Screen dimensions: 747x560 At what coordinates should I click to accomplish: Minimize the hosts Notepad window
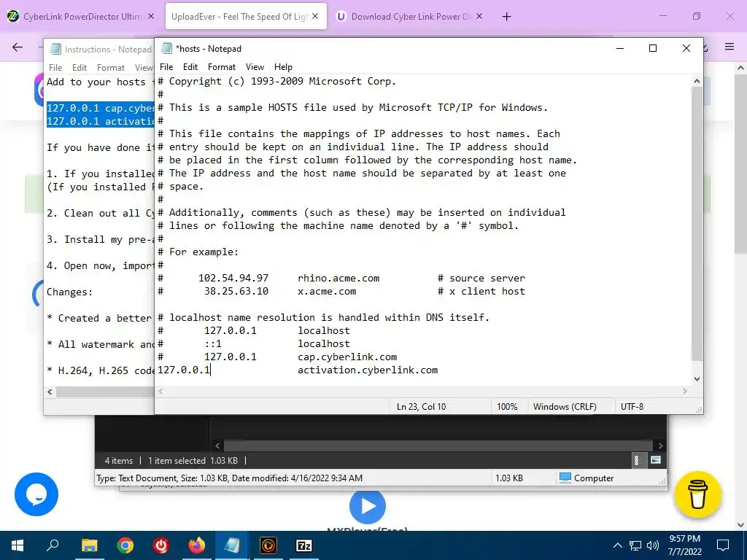tap(620, 48)
